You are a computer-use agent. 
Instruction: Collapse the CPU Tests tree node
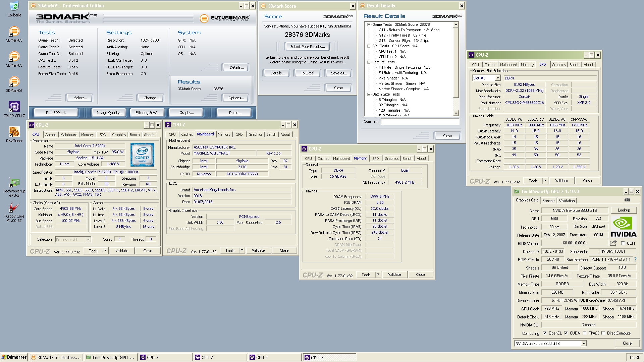(x=369, y=46)
